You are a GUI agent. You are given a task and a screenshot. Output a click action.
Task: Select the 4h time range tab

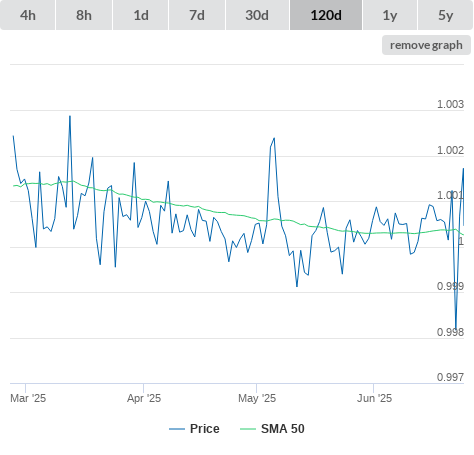pos(28,15)
